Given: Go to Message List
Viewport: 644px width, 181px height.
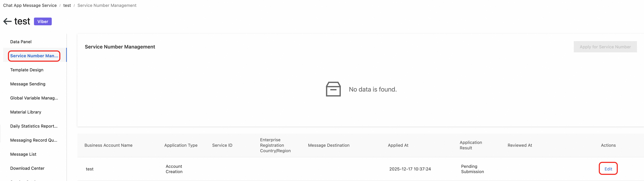Looking at the screenshot, I should (23, 154).
